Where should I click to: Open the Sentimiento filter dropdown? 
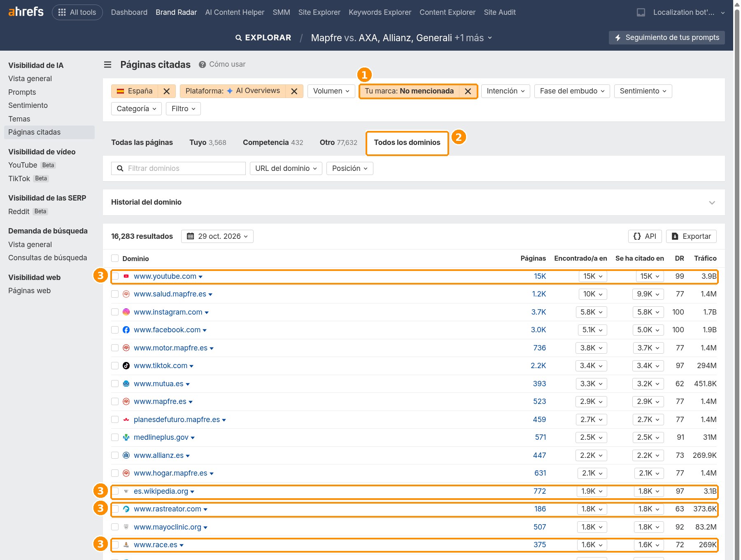pos(643,91)
